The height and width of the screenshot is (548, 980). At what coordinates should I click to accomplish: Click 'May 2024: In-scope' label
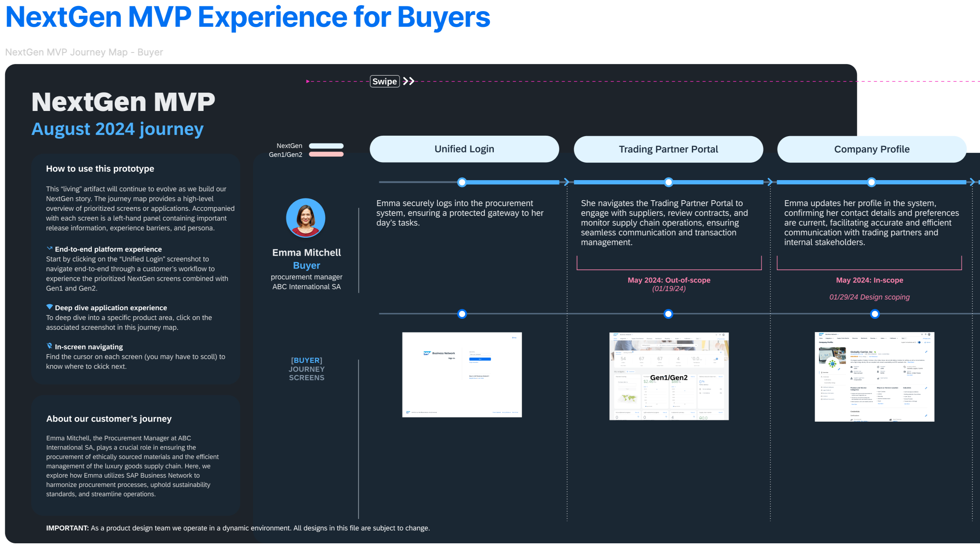pos(869,280)
